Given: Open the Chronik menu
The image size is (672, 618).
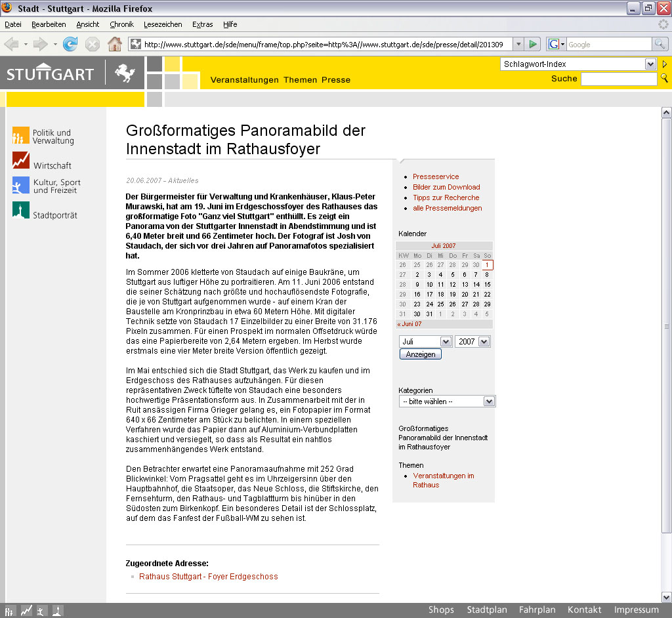Looking at the screenshot, I should pyautogui.click(x=121, y=24).
